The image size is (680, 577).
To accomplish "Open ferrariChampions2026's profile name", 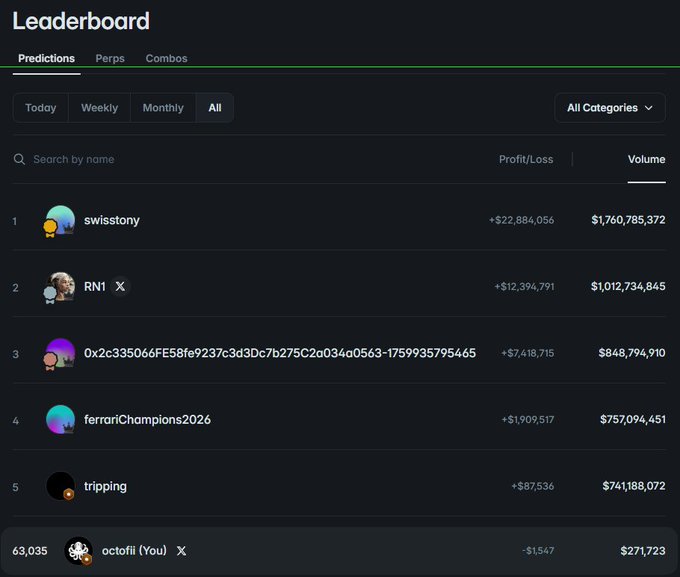I will 147,420.
